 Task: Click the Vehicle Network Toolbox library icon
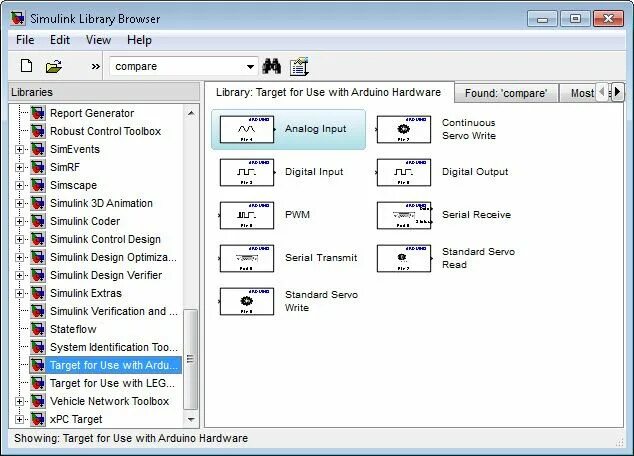coord(38,401)
